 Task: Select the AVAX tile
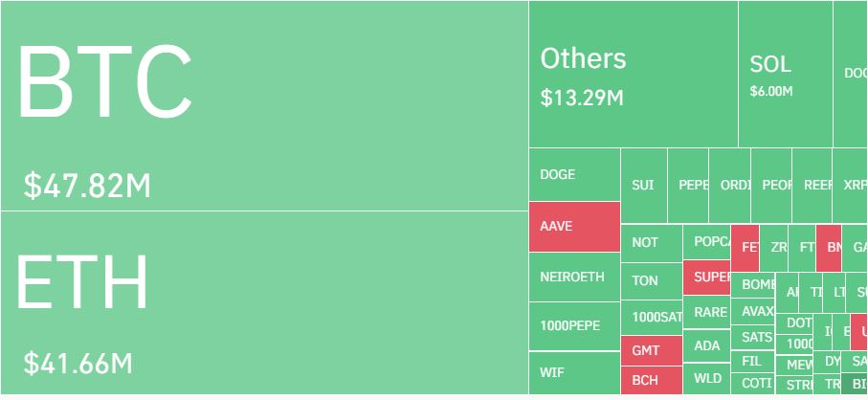click(753, 311)
